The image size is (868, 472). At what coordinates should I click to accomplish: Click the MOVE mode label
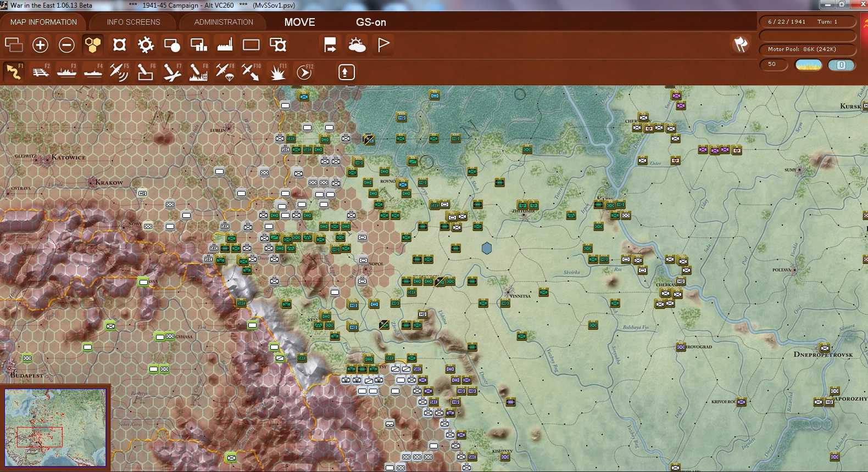pos(299,22)
